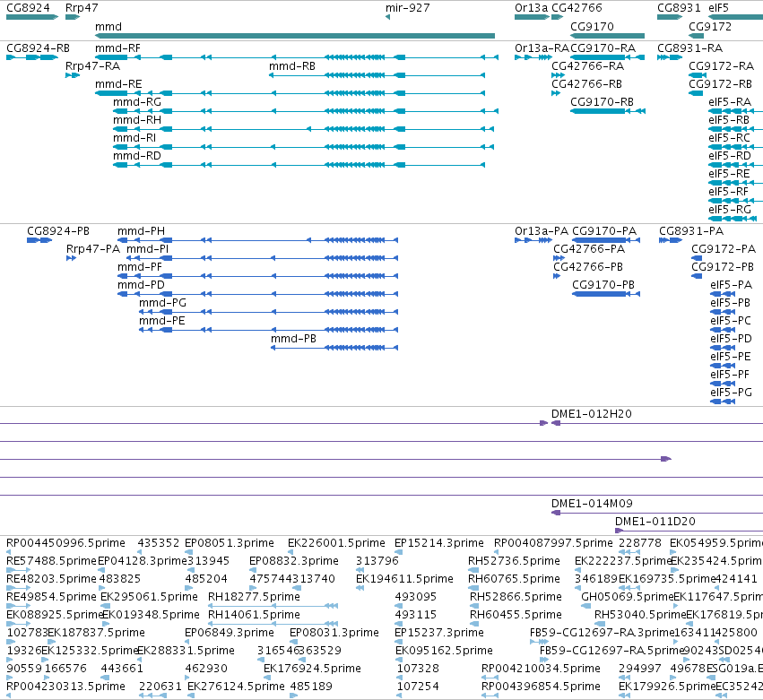
Task: Select the Or13a-PA protein label
Action: coord(542,230)
